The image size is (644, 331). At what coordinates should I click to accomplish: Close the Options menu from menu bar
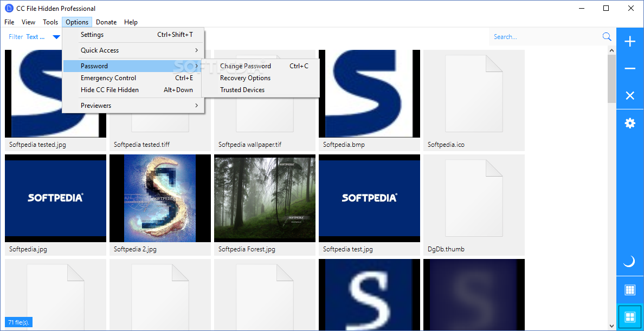(77, 22)
